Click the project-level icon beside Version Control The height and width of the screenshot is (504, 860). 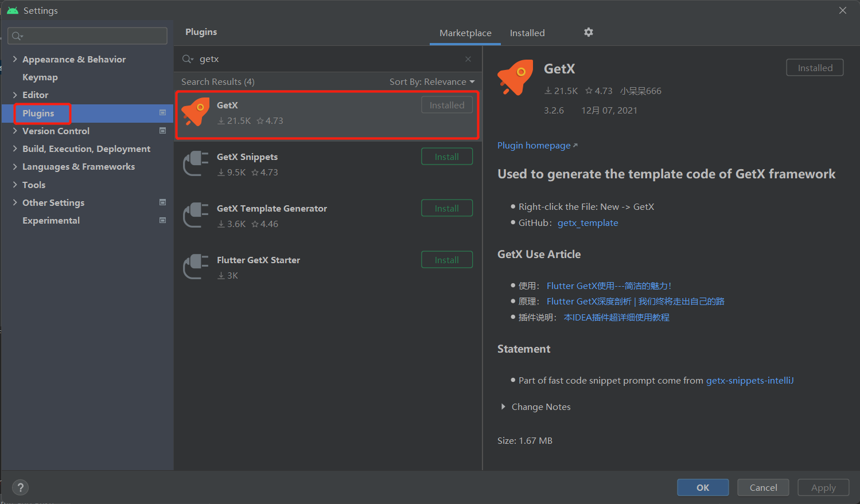click(162, 131)
